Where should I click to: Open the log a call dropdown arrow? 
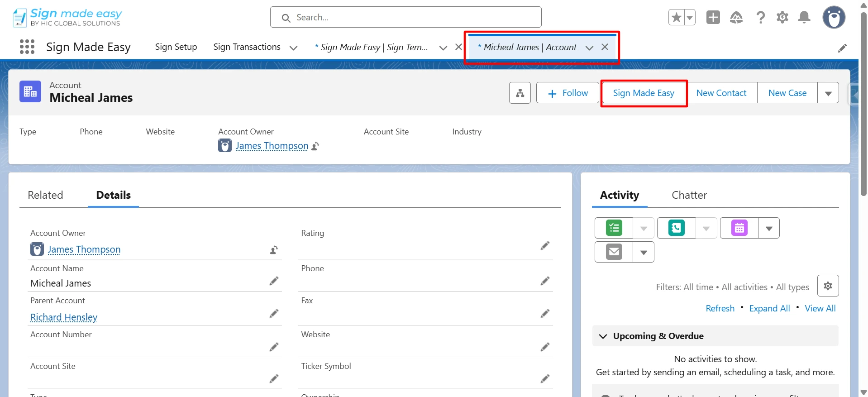point(706,228)
